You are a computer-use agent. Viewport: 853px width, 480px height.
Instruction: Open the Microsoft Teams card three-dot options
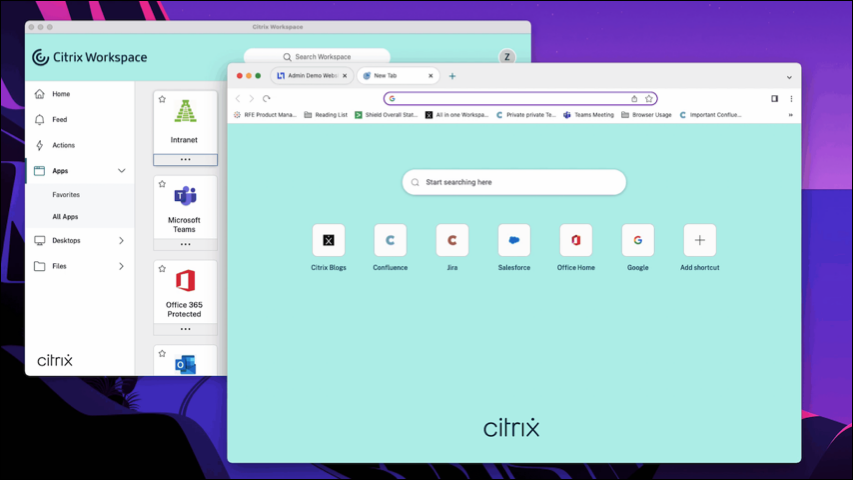click(186, 244)
